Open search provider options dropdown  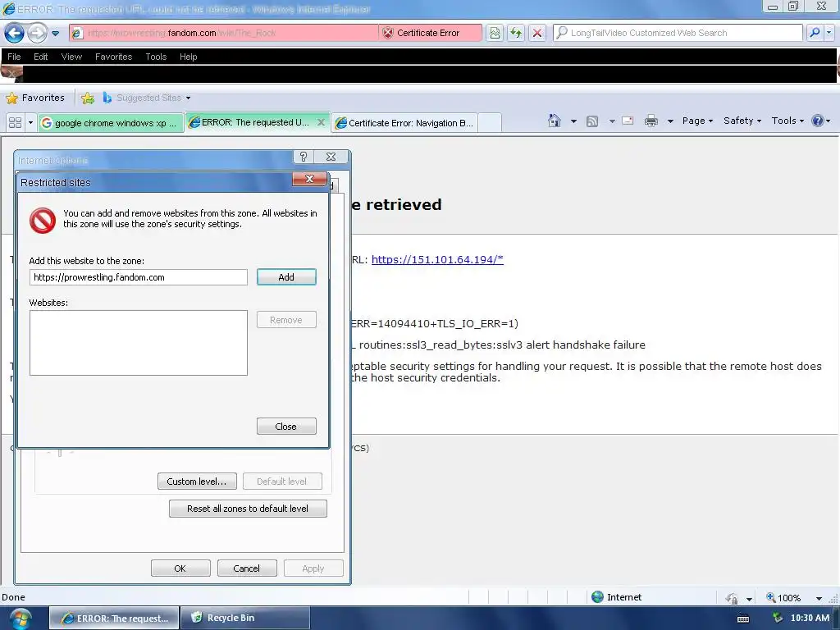(x=829, y=33)
